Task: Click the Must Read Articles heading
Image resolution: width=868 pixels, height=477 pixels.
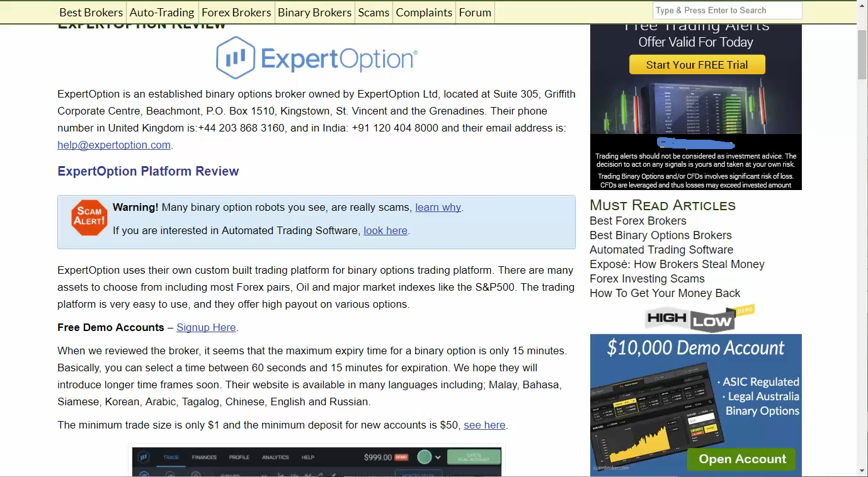Action: coord(663,205)
